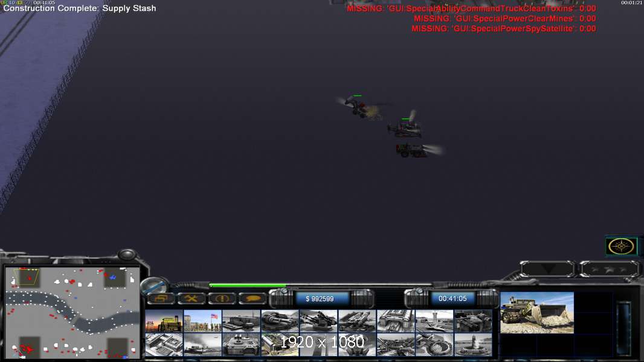Click the orange stacked-windows command button

pos(161,299)
